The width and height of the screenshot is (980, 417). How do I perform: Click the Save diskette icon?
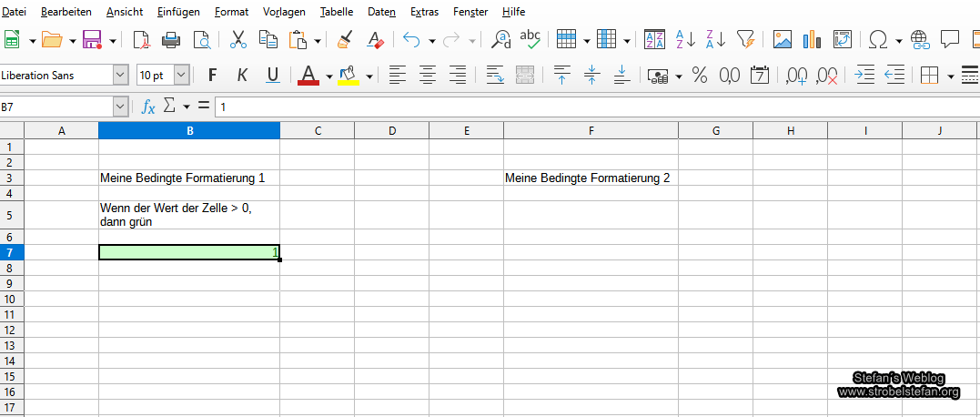[92, 40]
